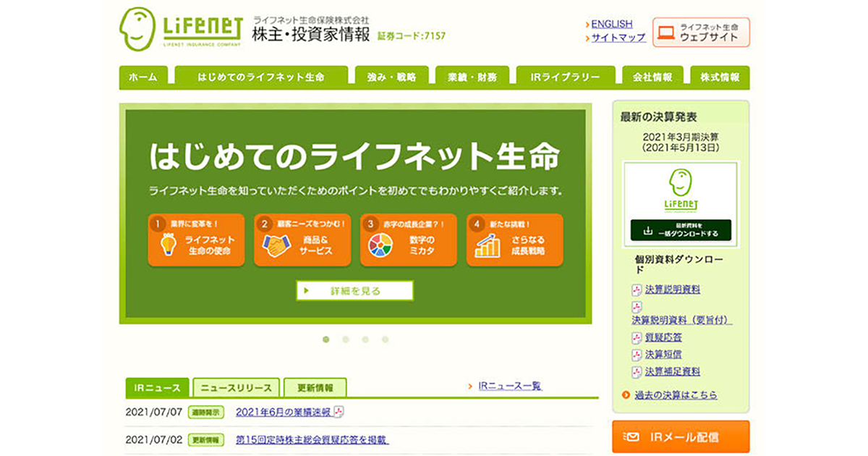Open the 決算説明資料（要旨付） link
Viewport: 868px width, 456px height.
681,320
